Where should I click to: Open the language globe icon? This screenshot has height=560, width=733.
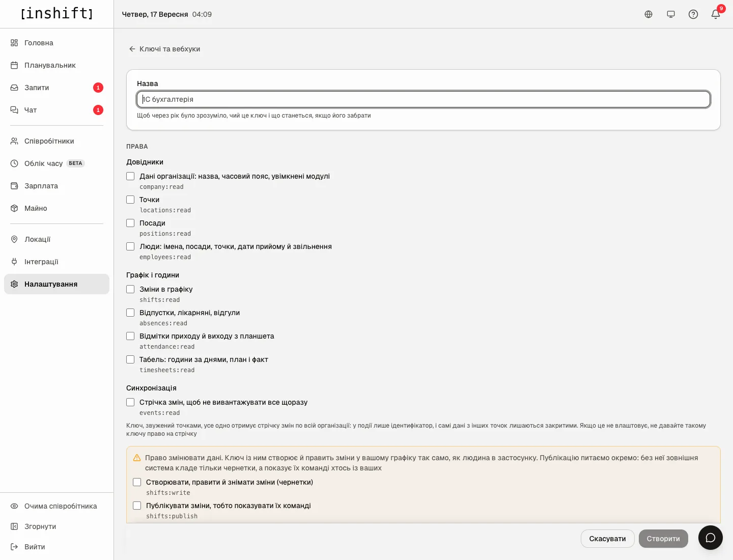tap(649, 14)
